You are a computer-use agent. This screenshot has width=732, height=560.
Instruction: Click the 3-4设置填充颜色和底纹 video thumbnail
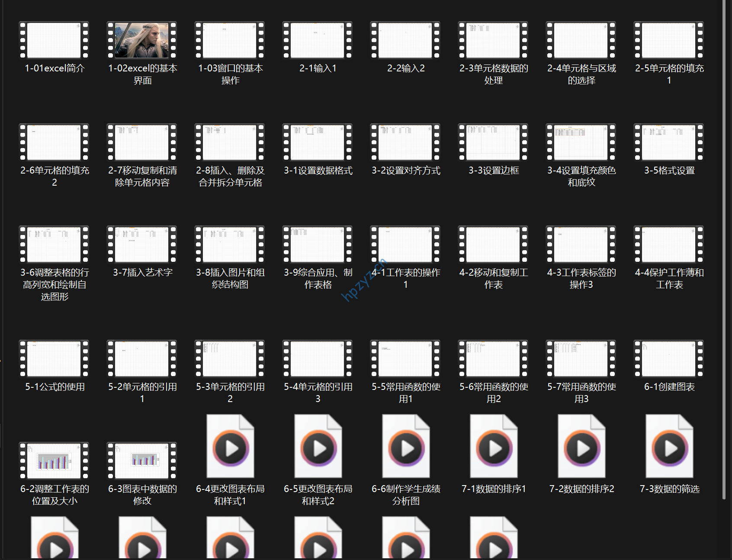(581, 142)
